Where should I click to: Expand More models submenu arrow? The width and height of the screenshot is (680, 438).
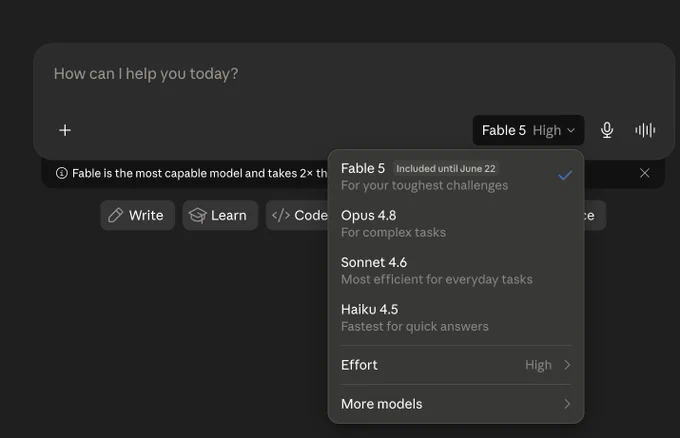tap(567, 404)
